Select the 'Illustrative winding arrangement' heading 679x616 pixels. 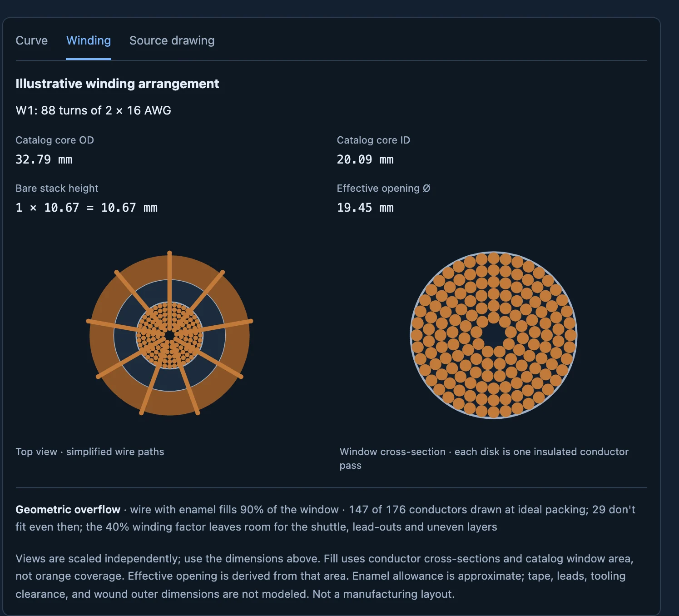point(117,84)
